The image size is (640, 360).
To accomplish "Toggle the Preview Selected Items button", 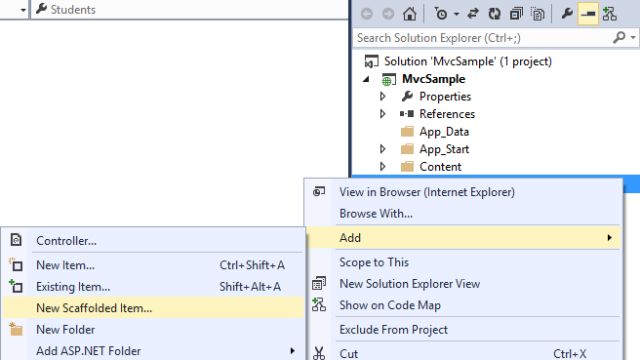I will pyautogui.click(x=588, y=14).
